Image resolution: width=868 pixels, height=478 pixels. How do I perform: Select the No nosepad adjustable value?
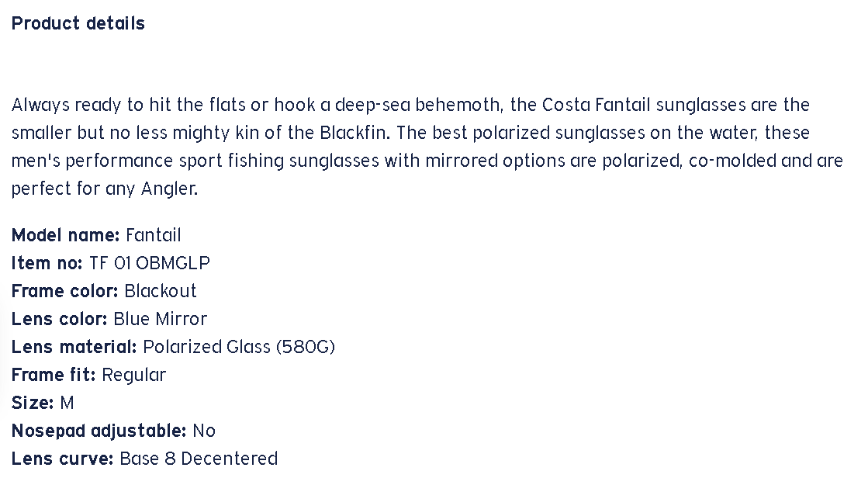(x=204, y=431)
